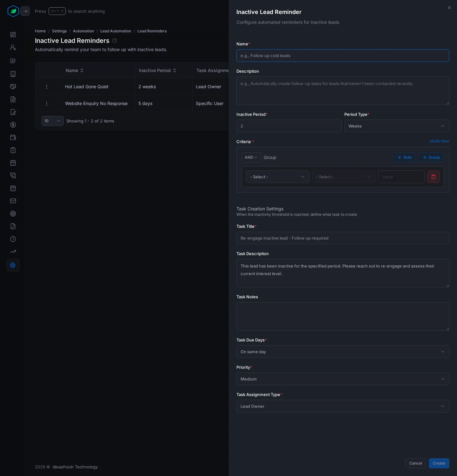The width and height of the screenshot is (457, 476).
Task: Go to Automation in the breadcrumb
Action: pos(83,31)
